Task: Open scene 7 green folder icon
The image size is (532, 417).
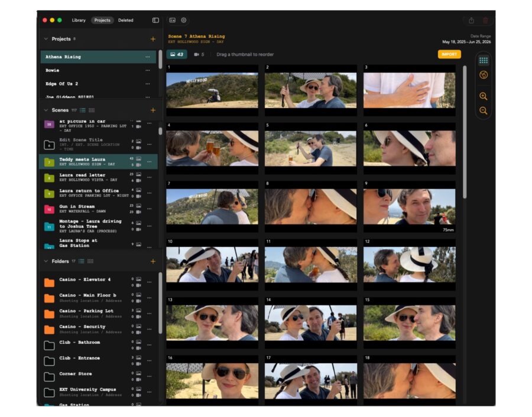Action: (49, 162)
